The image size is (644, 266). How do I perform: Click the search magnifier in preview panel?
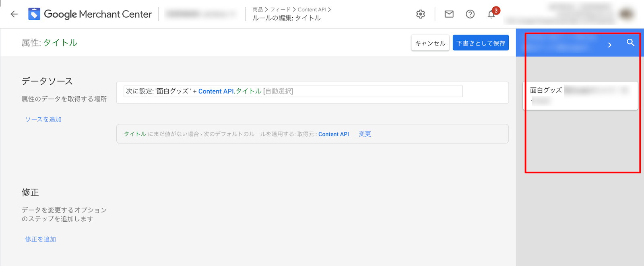(630, 42)
